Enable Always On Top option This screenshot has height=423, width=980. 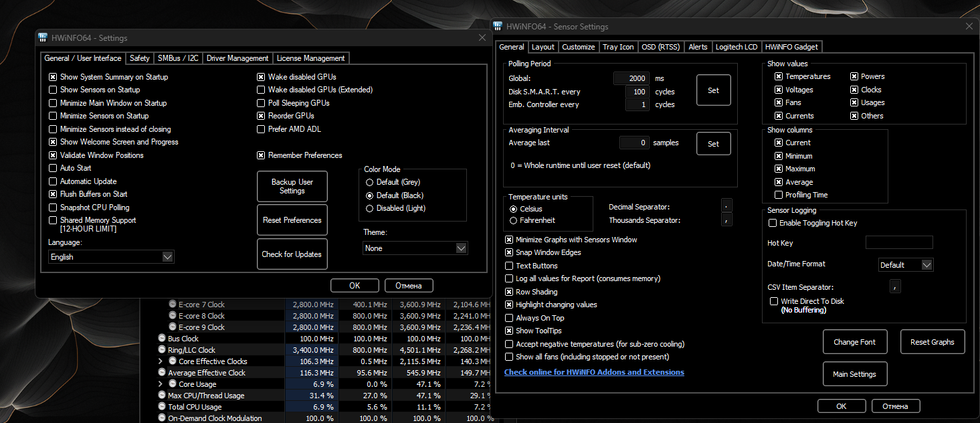click(509, 318)
